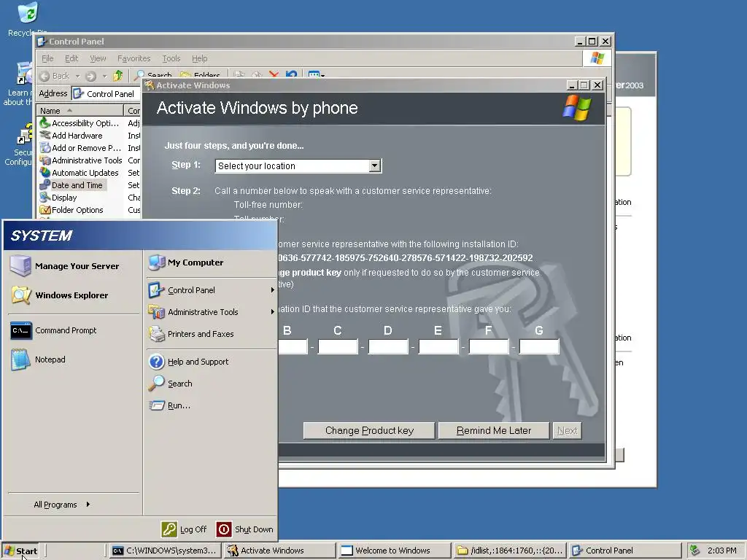Open Back button history dropdown arrow

[77, 76]
